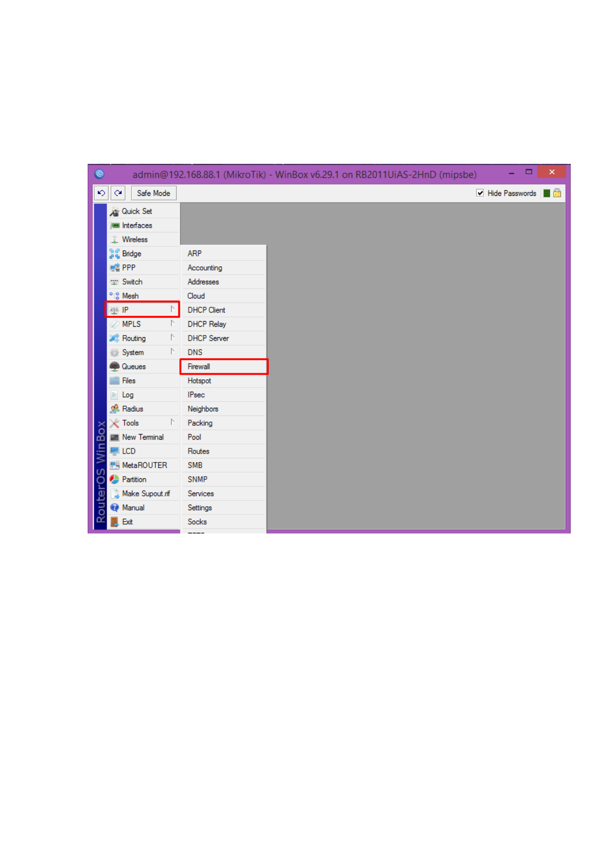614x868 pixels.
Task: Open Firewall from the IP submenu
Action: click(224, 366)
